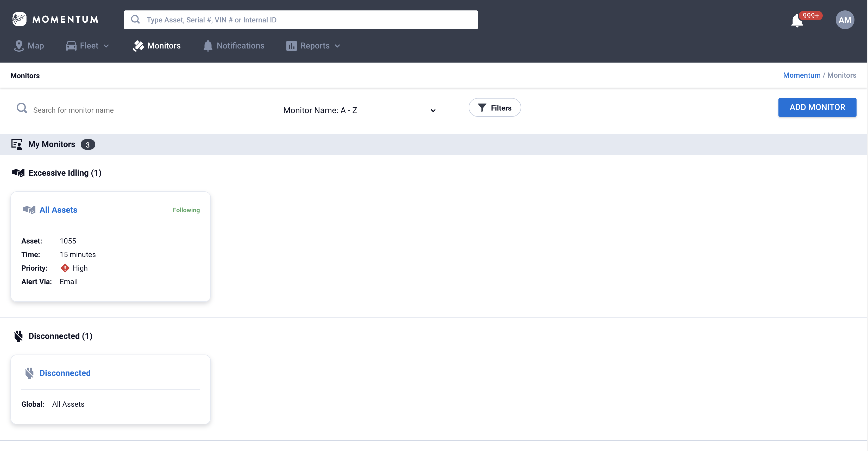Click the ADD MONITOR button

coord(817,107)
